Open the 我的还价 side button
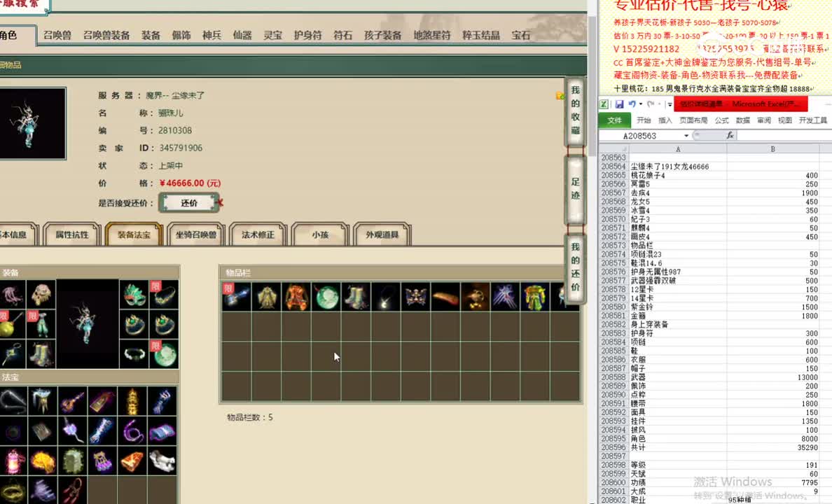 pos(575,267)
